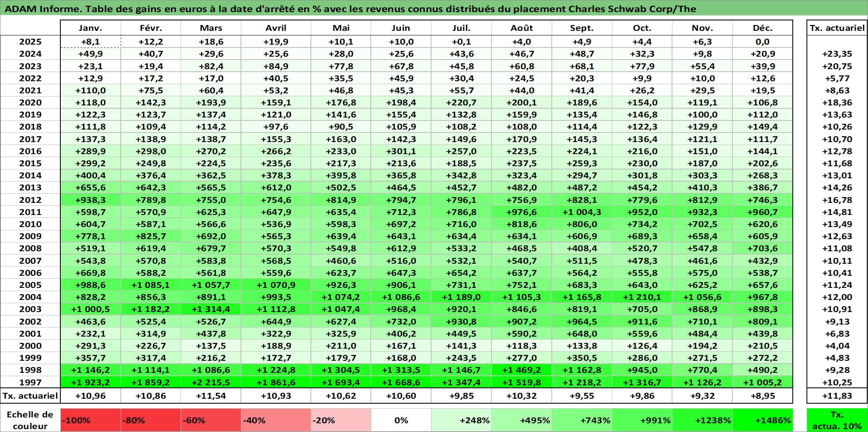Viewport: 868px width, 432px height.
Task: Select the +4,04 actuarial rate for 2000
Action: click(837, 346)
